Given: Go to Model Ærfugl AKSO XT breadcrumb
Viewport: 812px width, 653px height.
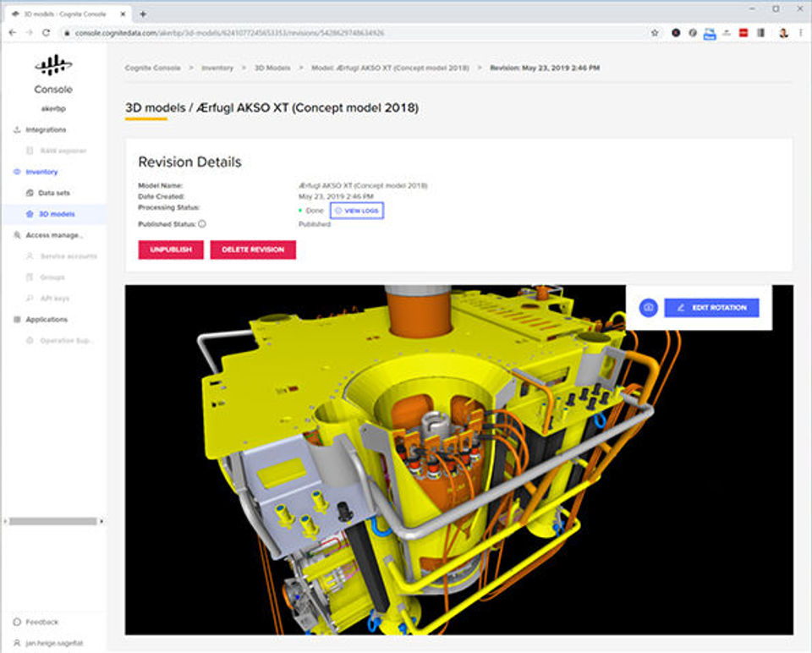Looking at the screenshot, I should 390,68.
